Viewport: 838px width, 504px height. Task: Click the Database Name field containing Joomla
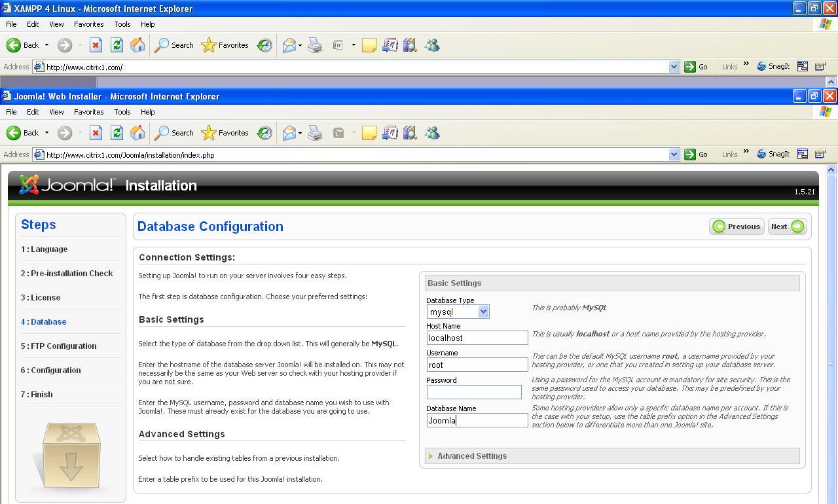[x=477, y=420]
